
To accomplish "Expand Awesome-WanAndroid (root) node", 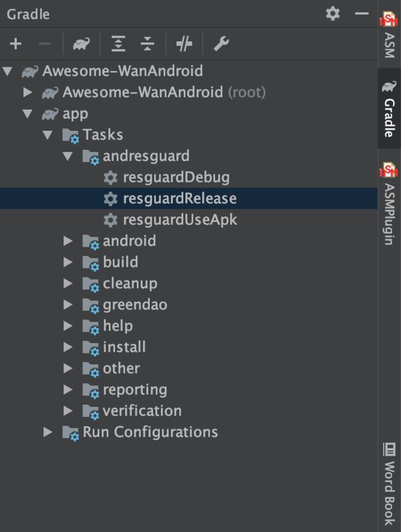I will pos(28,93).
